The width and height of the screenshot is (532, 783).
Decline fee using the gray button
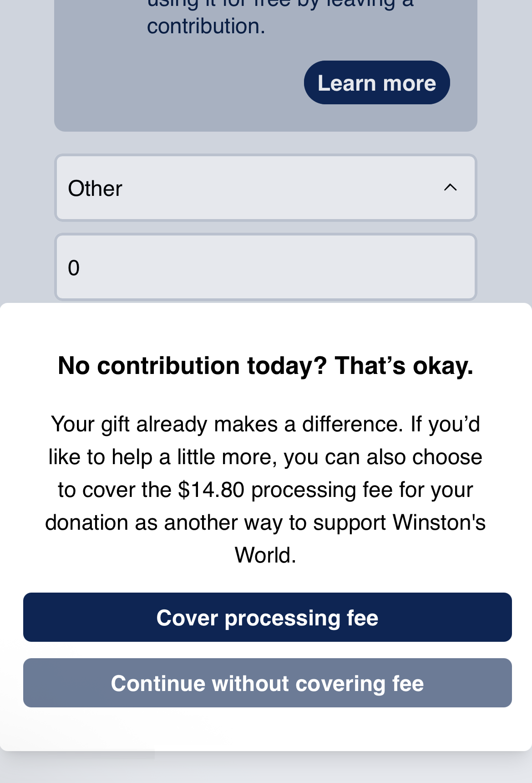click(x=268, y=683)
